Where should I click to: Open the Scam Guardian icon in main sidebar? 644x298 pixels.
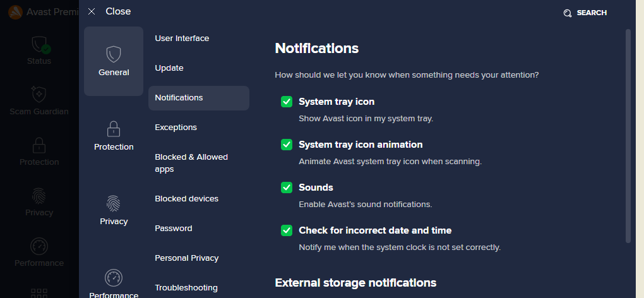39,94
